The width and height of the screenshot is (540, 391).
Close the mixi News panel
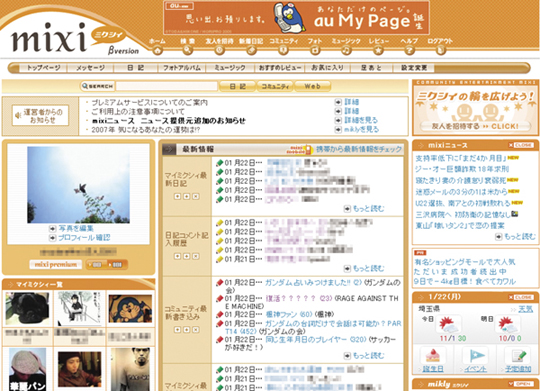click(x=521, y=145)
